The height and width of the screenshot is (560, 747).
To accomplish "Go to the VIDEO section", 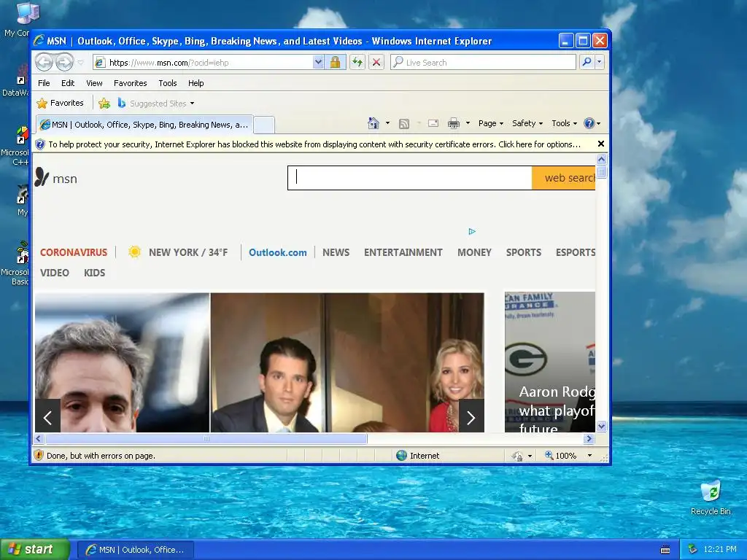I will tap(54, 273).
